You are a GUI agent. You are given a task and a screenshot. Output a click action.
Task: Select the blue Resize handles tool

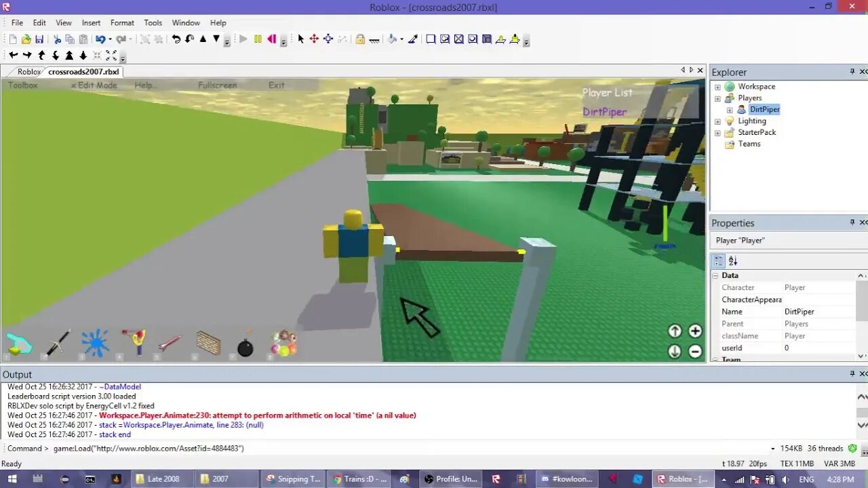[x=328, y=39]
